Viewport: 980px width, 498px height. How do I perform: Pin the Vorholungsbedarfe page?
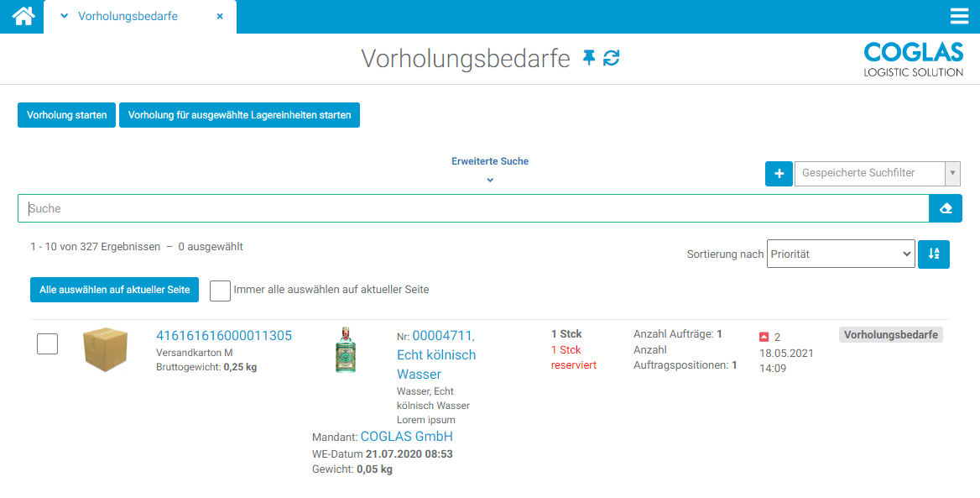(589, 58)
